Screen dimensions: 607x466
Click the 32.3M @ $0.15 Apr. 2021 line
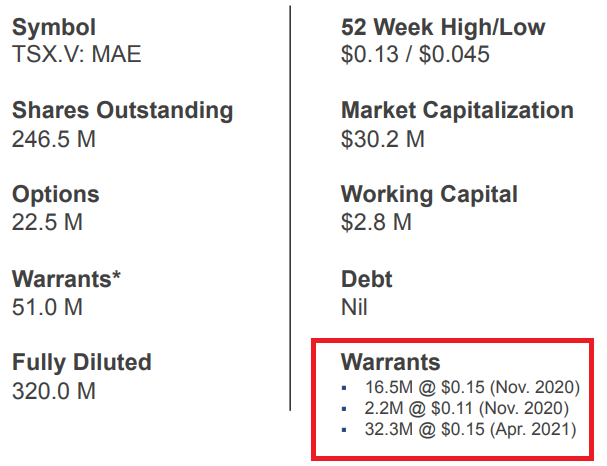click(x=470, y=429)
